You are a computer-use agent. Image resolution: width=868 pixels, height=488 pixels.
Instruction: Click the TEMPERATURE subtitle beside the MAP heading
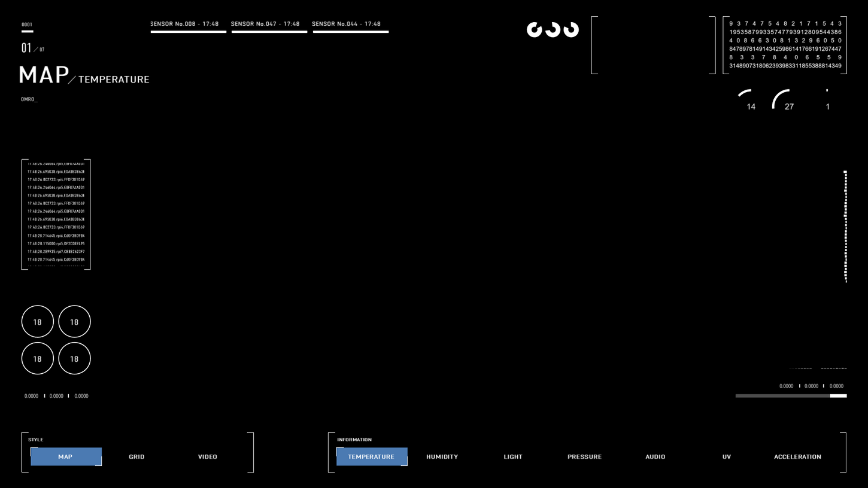pos(114,80)
